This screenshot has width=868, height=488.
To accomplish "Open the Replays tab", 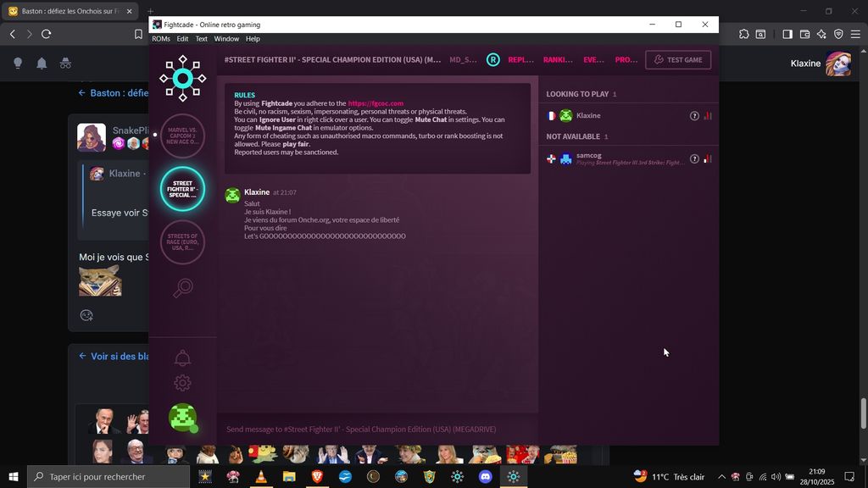I will [x=520, y=60].
